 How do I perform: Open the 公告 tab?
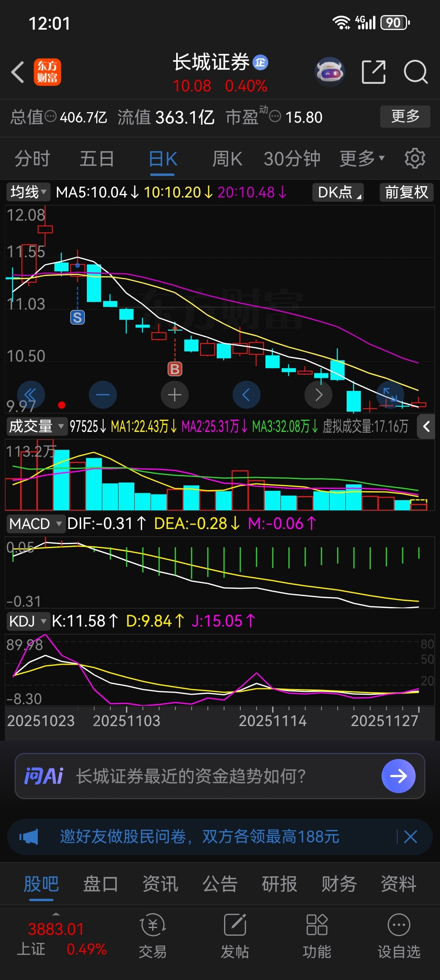(220, 884)
